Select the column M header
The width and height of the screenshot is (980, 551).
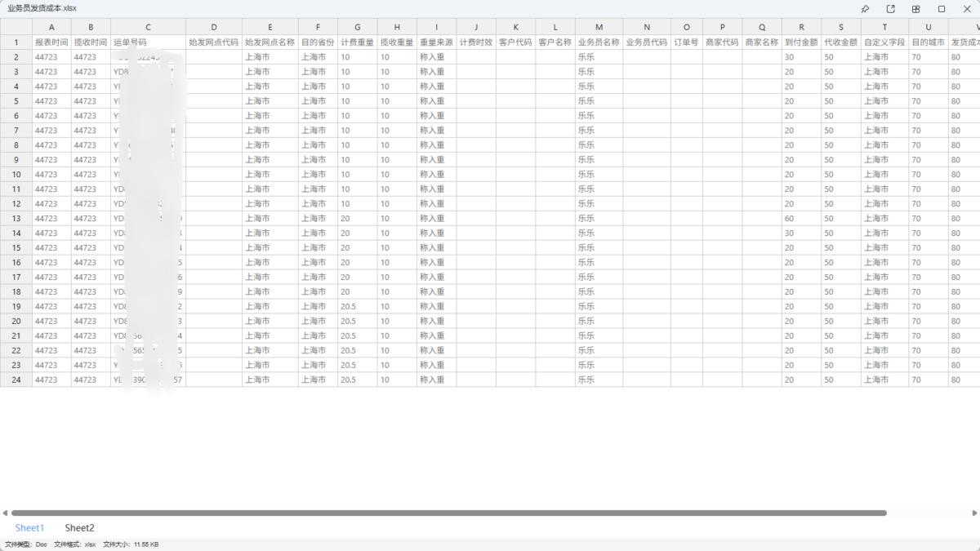pos(599,27)
